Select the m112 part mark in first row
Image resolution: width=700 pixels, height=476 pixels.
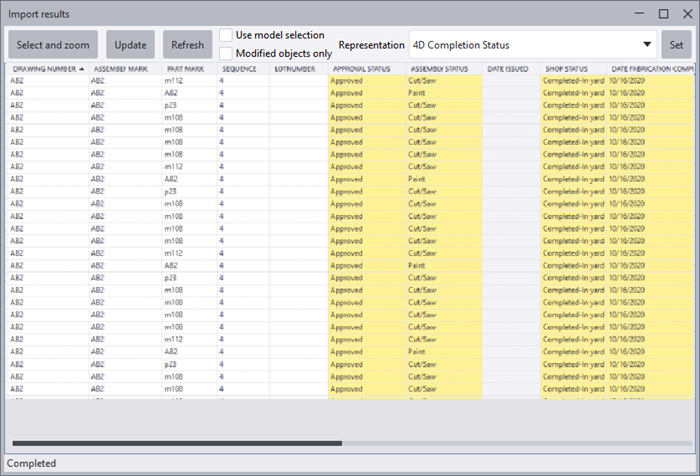pyautogui.click(x=174, y=80)
